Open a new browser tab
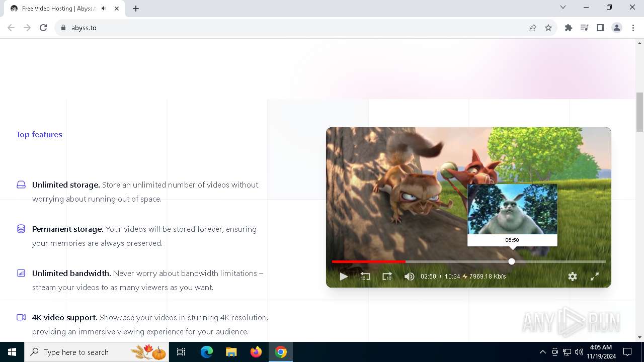This screenshot has width=644, height=362. tap(136, 9)
